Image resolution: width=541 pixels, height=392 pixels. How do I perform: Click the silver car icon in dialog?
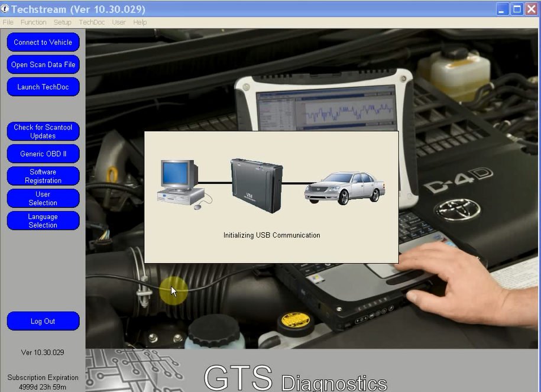345,189
